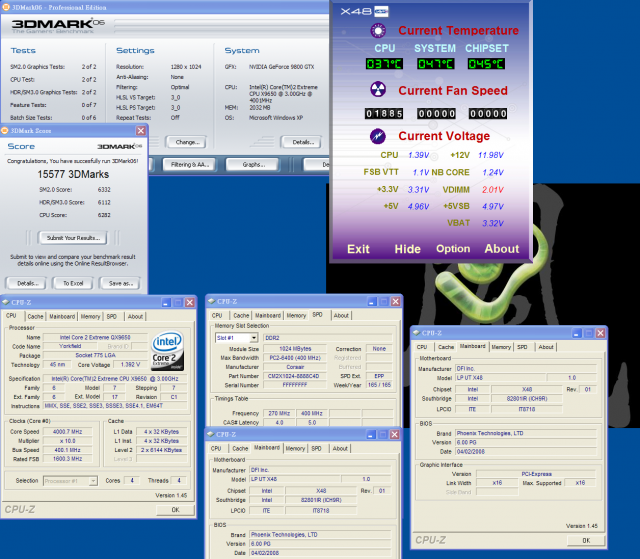This screenshot has width=640, height=559.
Task: Select Memory tab in rightmost CPU-Z window
Action: pyautogui.click(x=501, y=347)
